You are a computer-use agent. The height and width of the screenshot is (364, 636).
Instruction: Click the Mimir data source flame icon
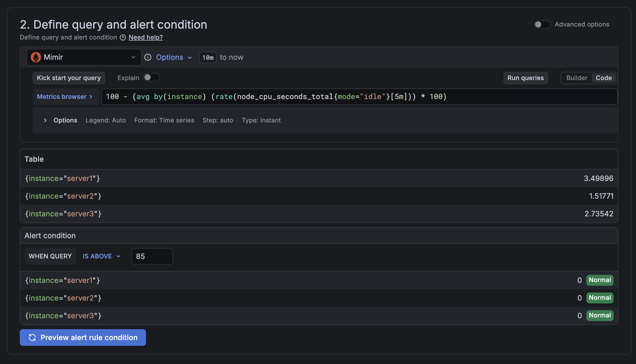click(36, 57)
